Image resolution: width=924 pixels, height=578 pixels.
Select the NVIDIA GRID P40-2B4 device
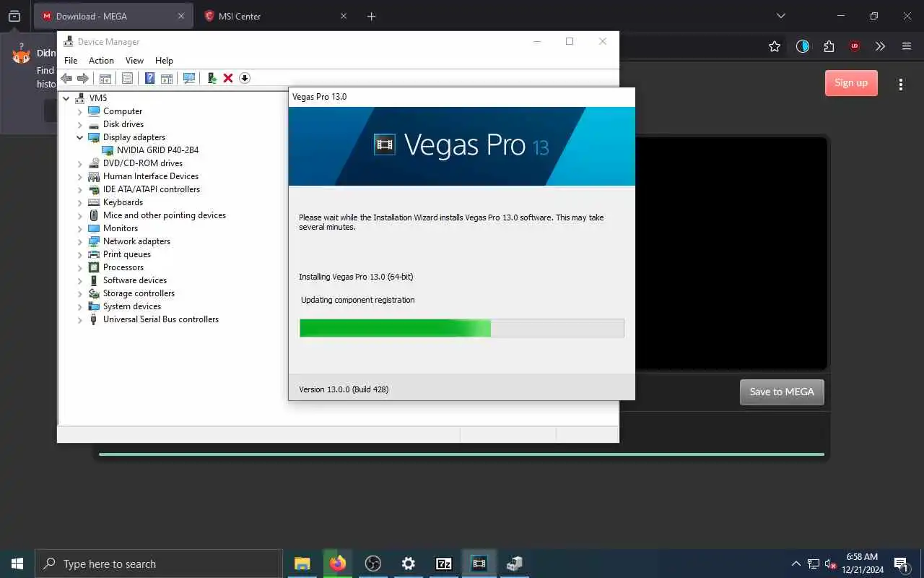[x=157, y=150]
